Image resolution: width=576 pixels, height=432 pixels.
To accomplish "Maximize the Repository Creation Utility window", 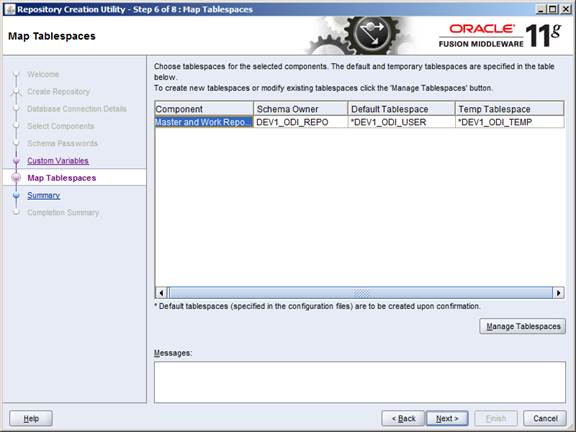I will pos(552,9).
